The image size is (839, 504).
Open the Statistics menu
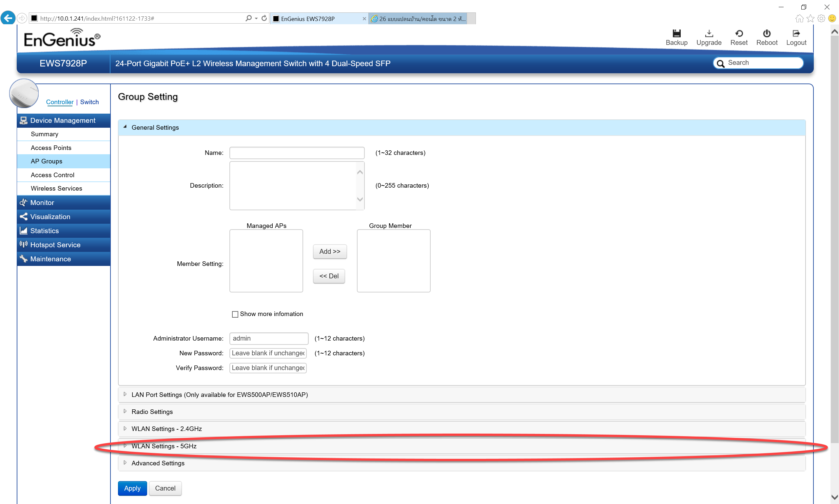point(64,231)
